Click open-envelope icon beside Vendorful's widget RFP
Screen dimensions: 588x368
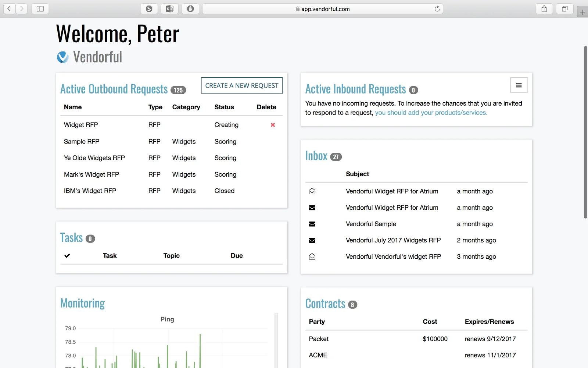312,256
